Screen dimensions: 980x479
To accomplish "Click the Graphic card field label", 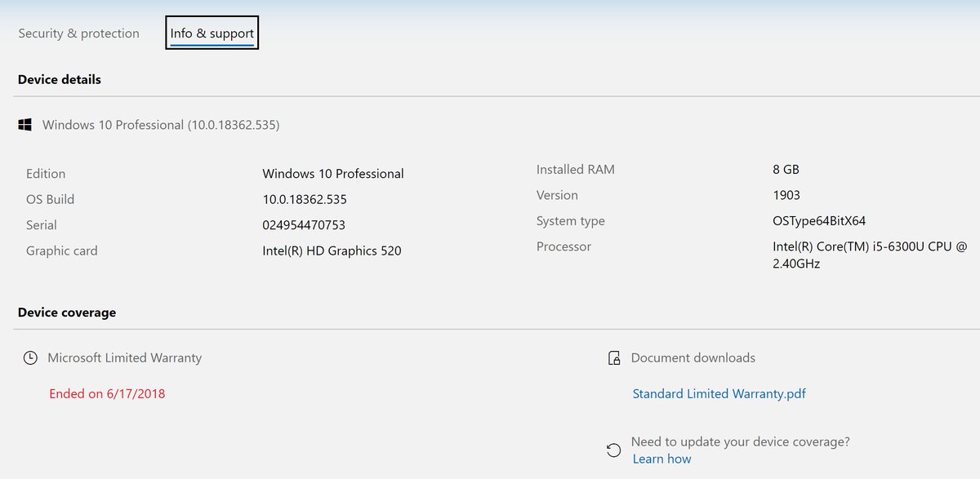I will point(62,251).
